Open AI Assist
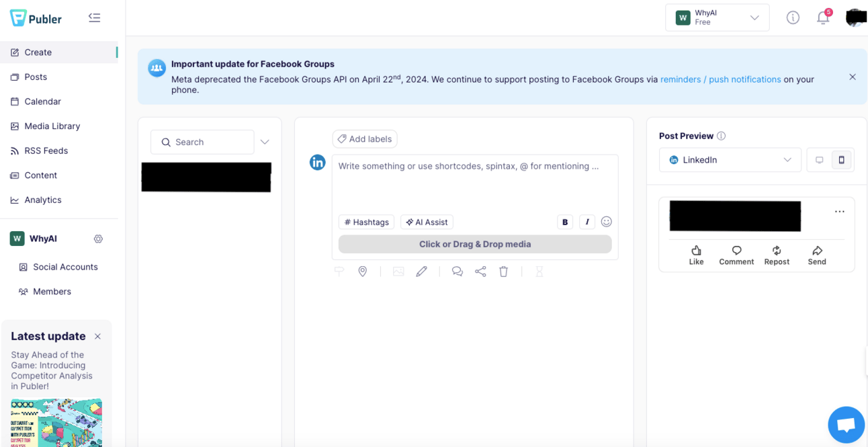Image resolution: width=868 pixels, height=447 pixels. tap(427, 222)
